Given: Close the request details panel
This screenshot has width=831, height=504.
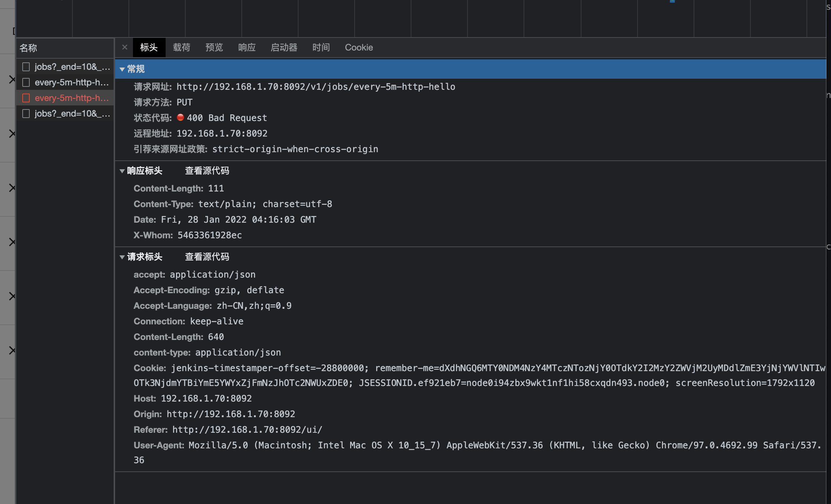Looking at the screenshot, I should tap(125, 47).
